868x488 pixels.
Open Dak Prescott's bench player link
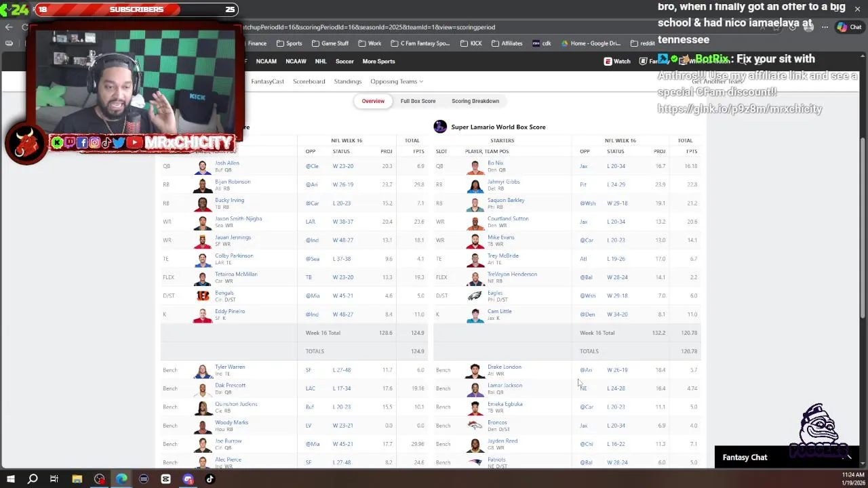coord(230,385)
